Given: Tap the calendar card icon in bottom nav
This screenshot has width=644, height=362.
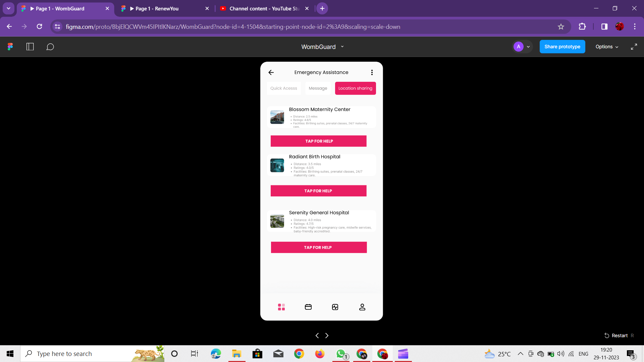Looking at the screenshot, I should pos(308,307).
